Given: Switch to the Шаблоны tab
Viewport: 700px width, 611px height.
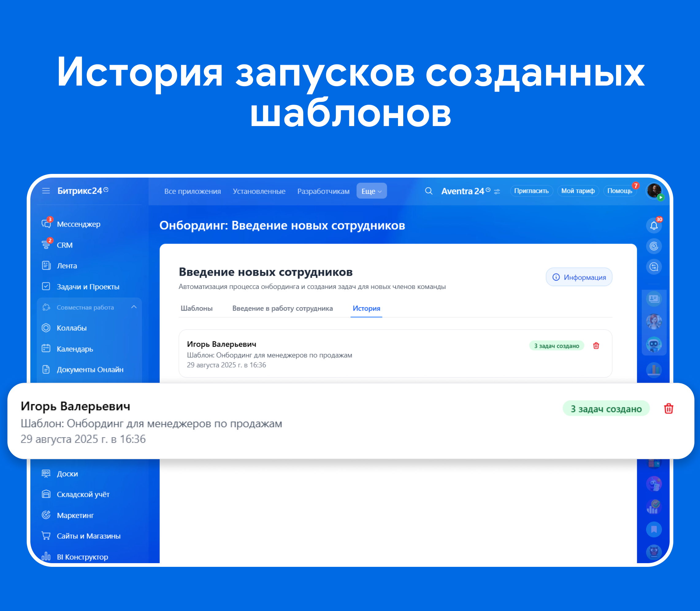Looking at the screenshot, I should 196,308.
